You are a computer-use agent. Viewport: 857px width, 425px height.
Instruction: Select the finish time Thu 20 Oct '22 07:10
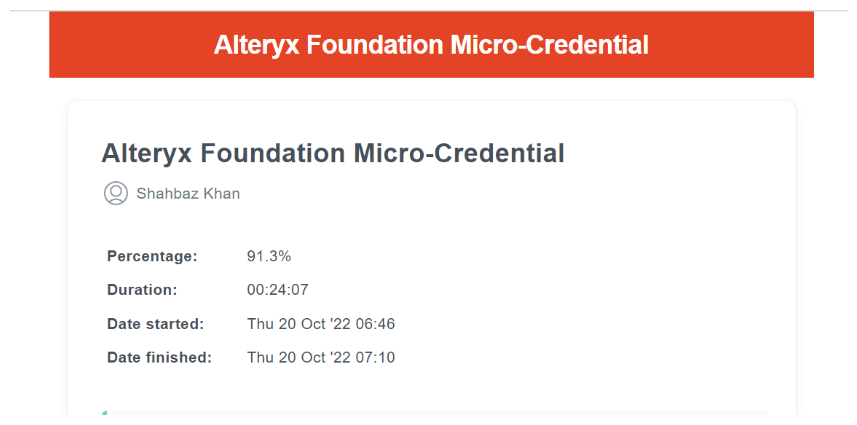pos(321,358)
